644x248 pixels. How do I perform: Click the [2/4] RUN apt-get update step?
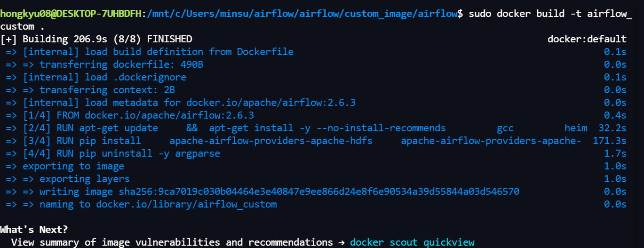pos(296,128)
